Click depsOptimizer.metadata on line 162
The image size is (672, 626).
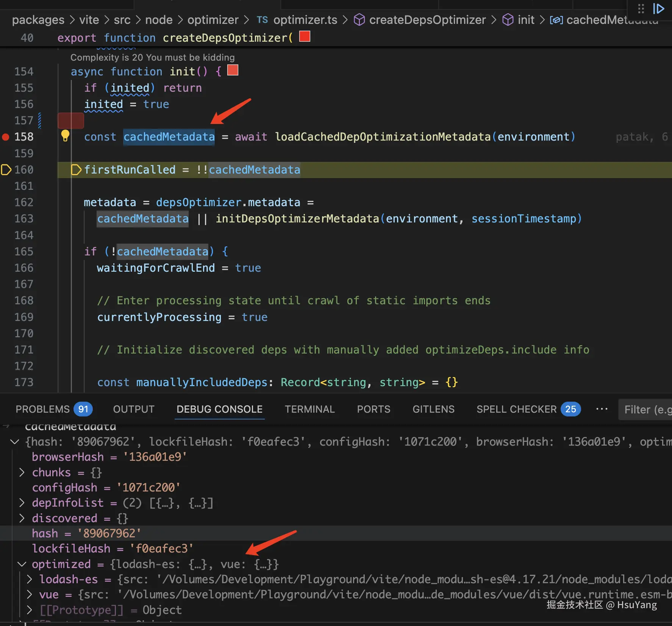[228, 202]
